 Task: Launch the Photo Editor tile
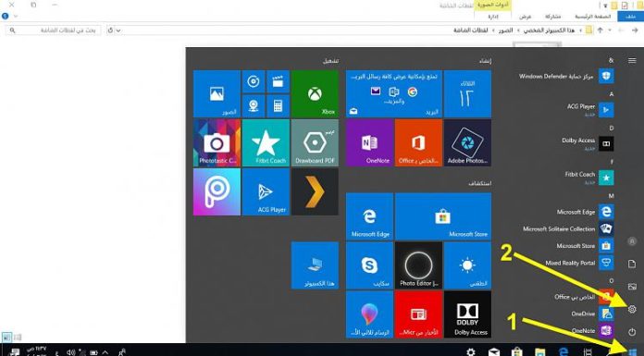pyautogui.click(x=418, y=265)
